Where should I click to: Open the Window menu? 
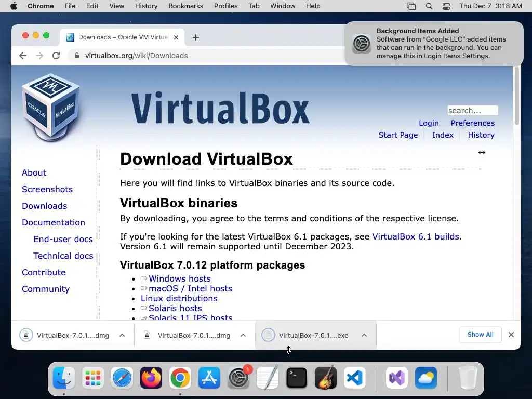(283, 6)
